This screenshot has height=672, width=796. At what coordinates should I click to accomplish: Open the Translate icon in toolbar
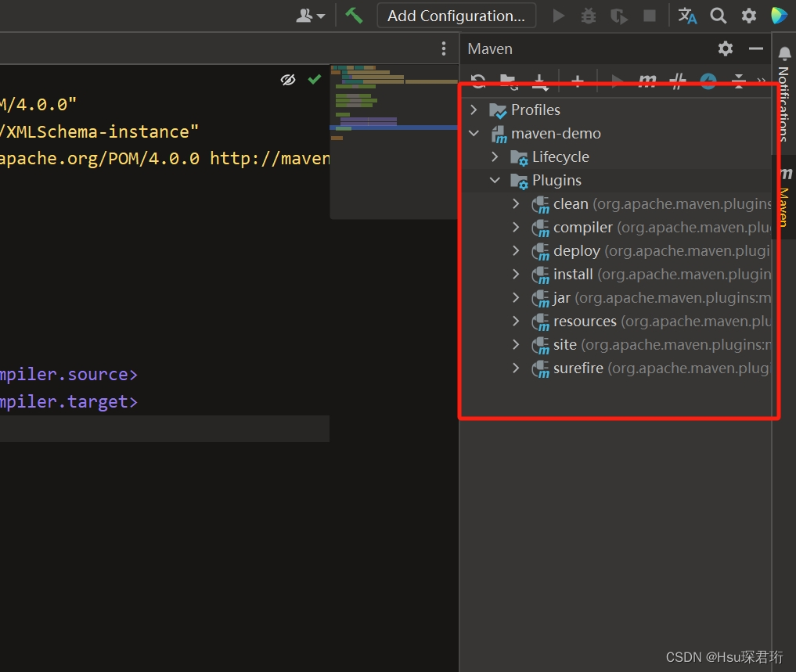pyautogui.click(x=687, y=16)
